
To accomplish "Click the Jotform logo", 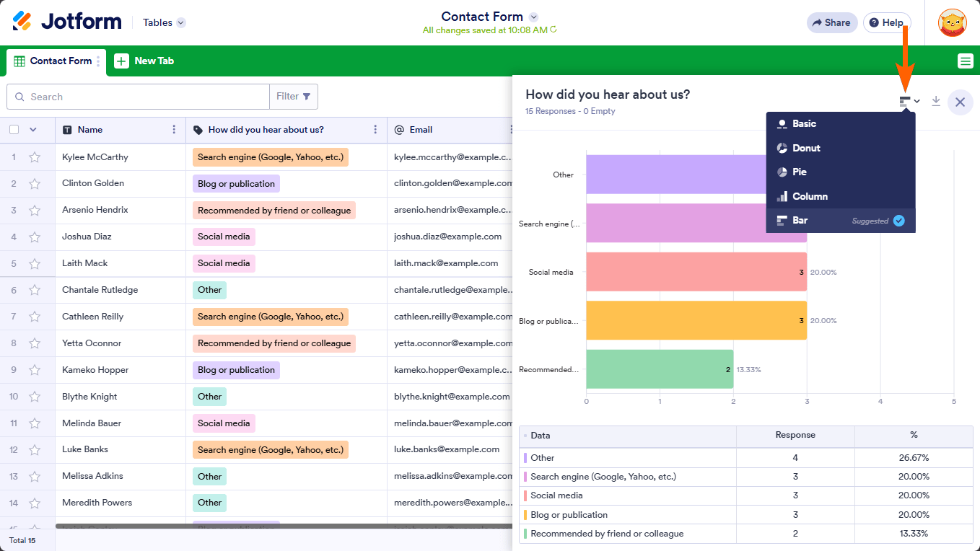I will [x=67, y=22].
